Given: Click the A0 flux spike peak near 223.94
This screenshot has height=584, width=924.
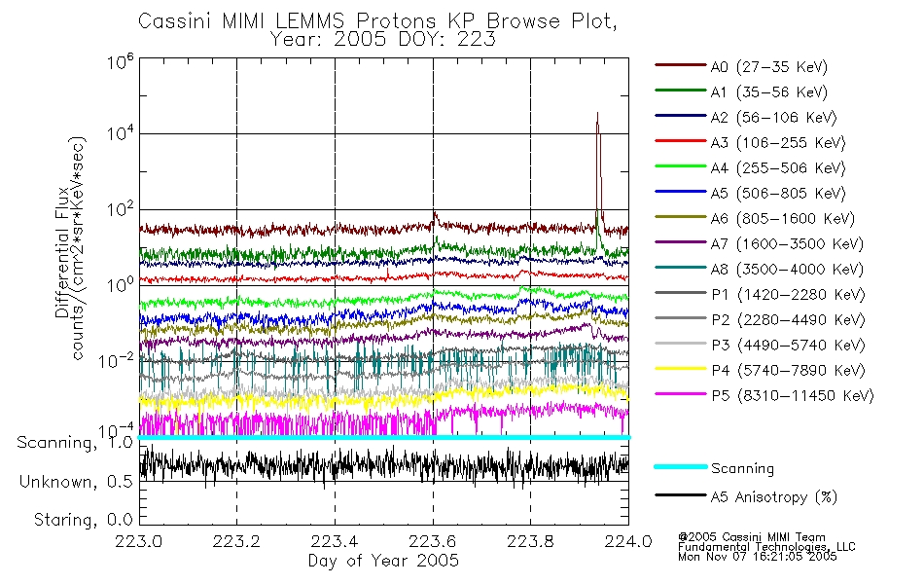Looking at the screenshot, I should coord(597,114).
